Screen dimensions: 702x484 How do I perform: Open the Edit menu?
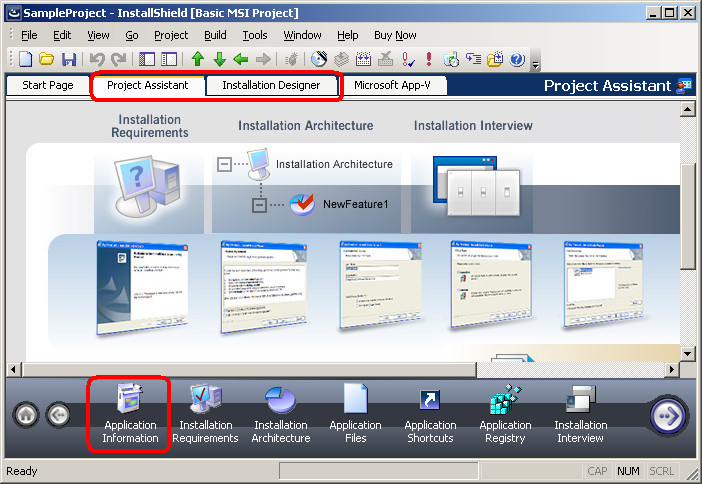[x=62, y=35]
